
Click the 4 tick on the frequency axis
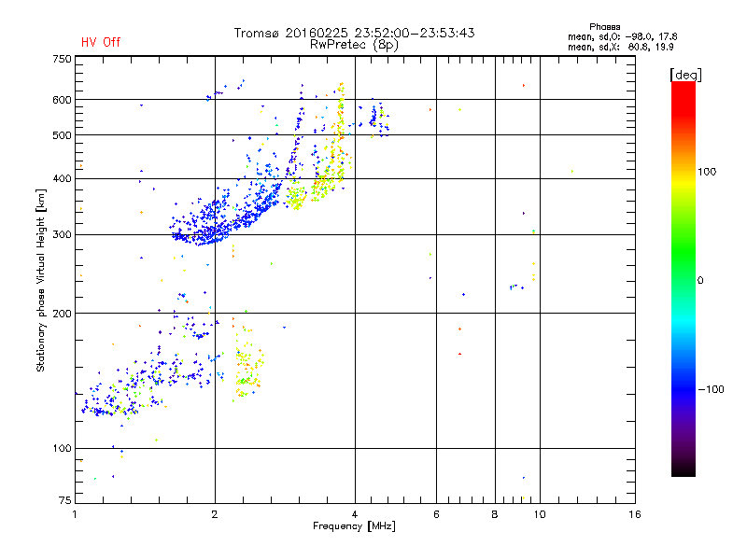[355, 514]
